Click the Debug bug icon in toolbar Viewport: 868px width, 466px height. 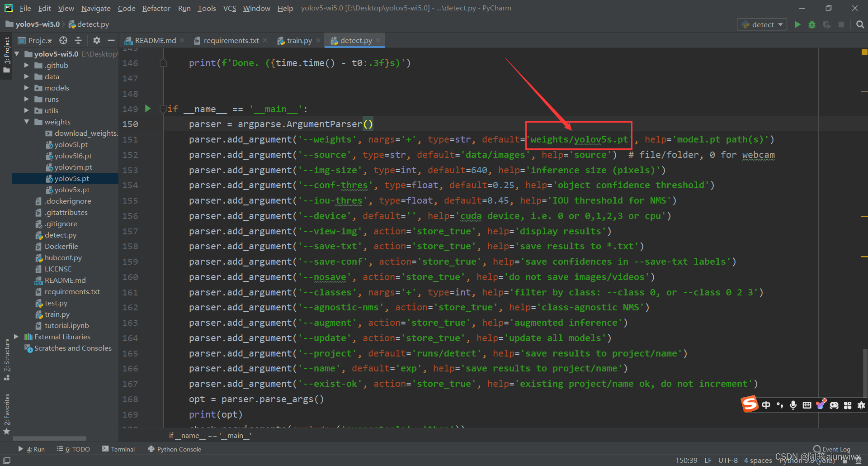[812, 24]
